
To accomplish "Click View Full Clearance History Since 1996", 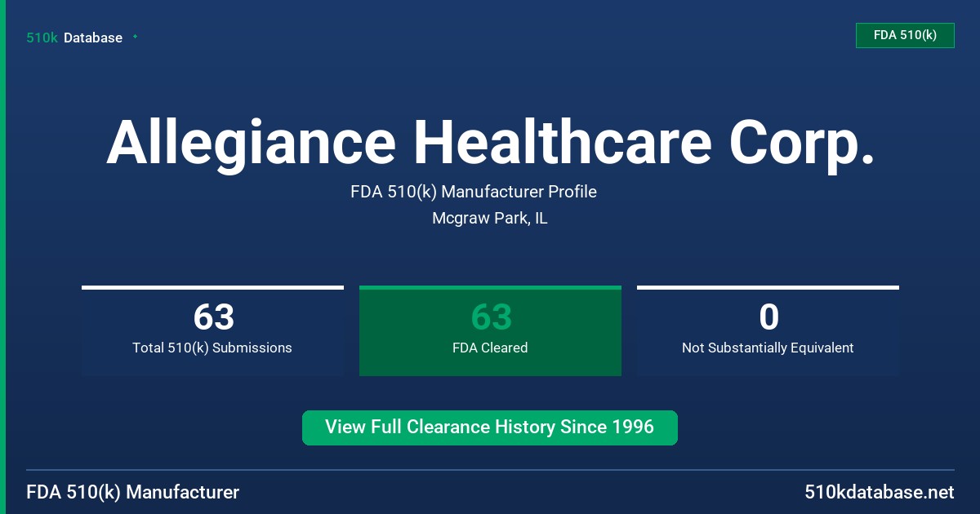I will 490,428.
